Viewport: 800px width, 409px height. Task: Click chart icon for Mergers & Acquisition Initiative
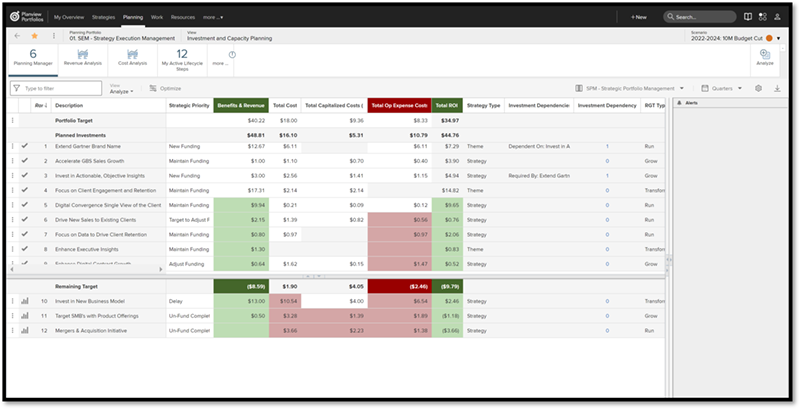pos(24,330)
